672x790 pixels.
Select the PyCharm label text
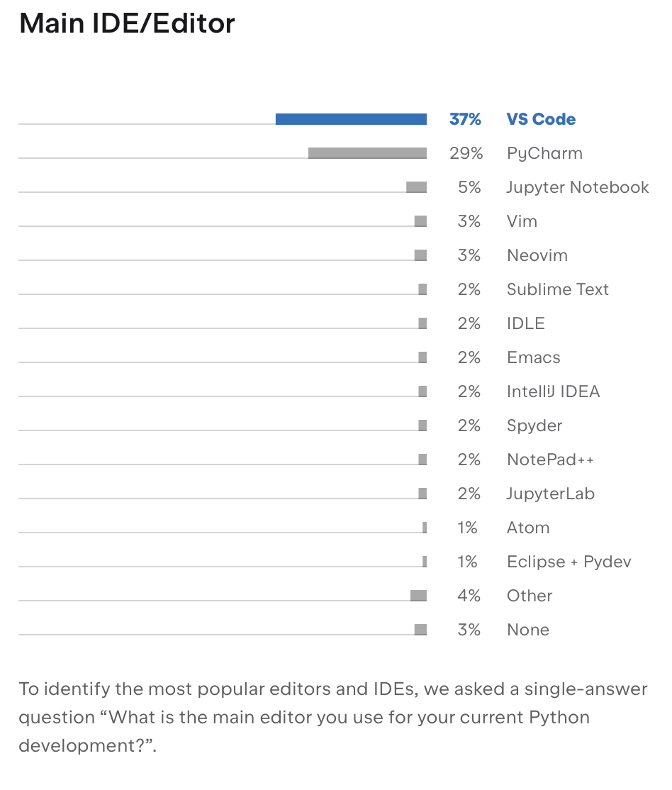544,153
